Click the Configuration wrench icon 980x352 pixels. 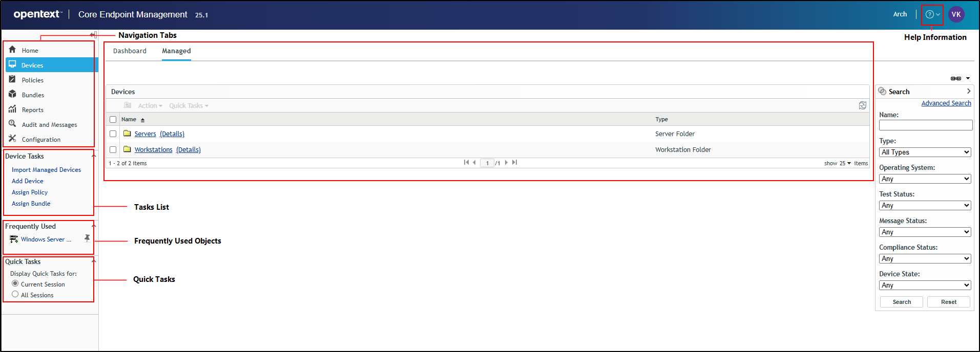pyautogui.click(x=12, y=139)
